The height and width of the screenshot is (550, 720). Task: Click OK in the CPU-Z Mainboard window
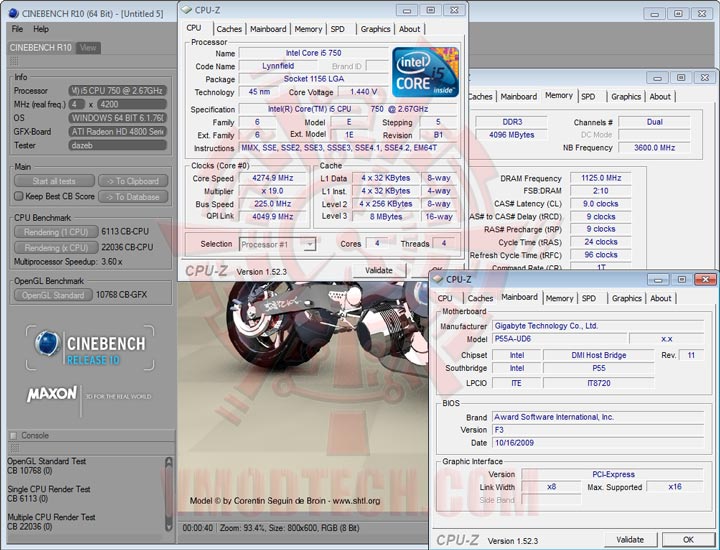coord(687,539)
